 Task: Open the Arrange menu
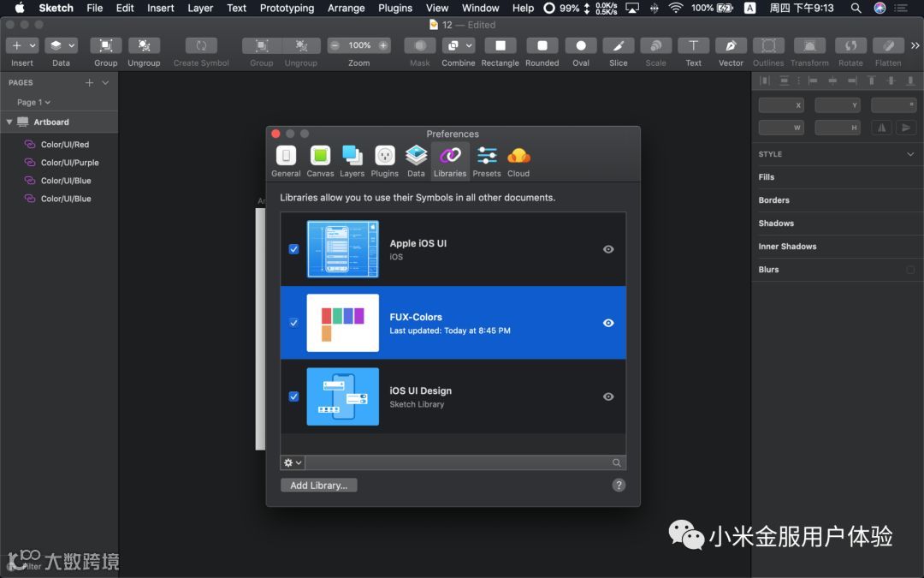[346, 8]
